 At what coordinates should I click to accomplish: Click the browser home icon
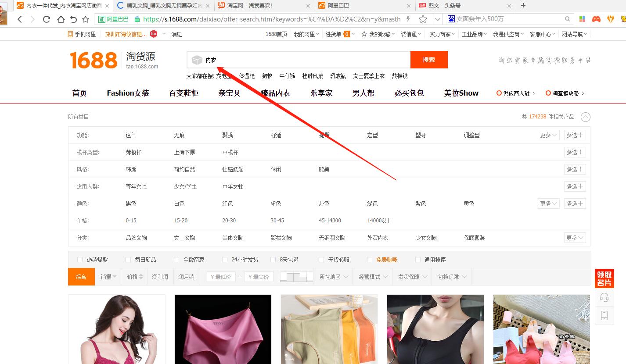[x=61, y=19]
